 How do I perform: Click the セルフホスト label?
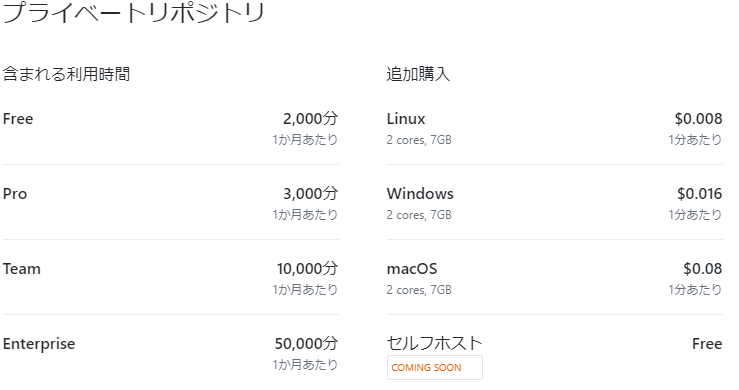(x=435, y=343)
